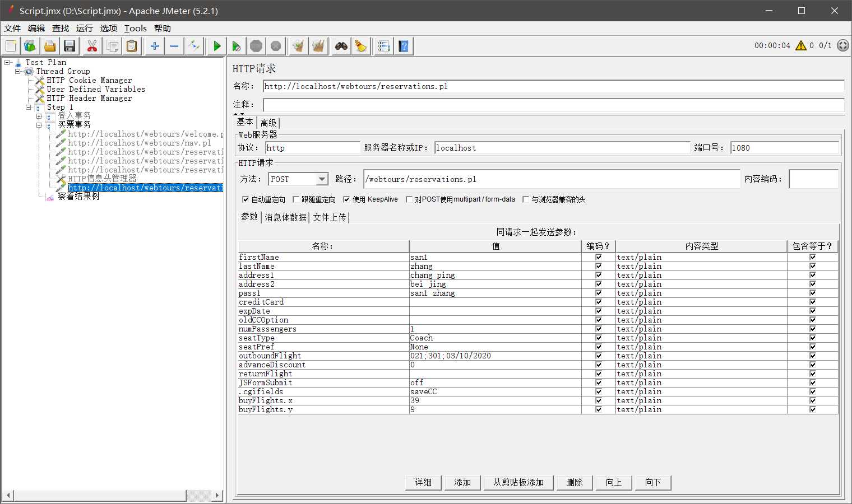
Task: Click the 向上 button
Action: coord(614,483)
